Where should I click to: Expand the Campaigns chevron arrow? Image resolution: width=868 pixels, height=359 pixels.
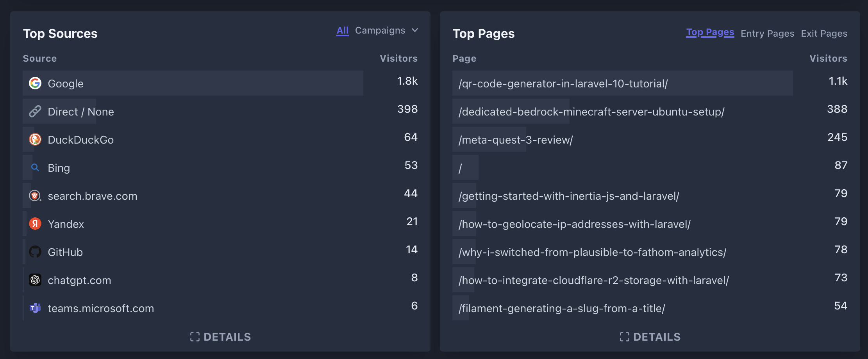pos(415,30)
